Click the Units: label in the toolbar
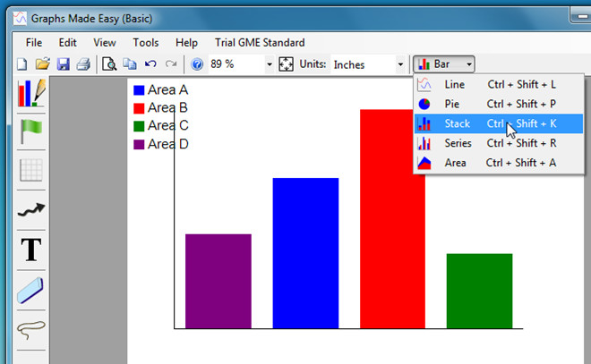Image resolution: width=591 pixels, height=364 pixels. (313, 64)
